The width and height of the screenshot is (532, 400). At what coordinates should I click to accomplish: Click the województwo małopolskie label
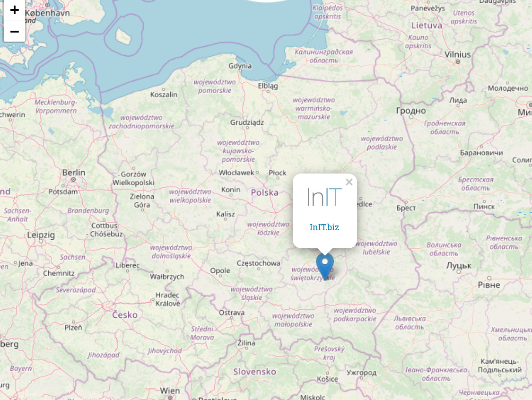coord(293,320)
